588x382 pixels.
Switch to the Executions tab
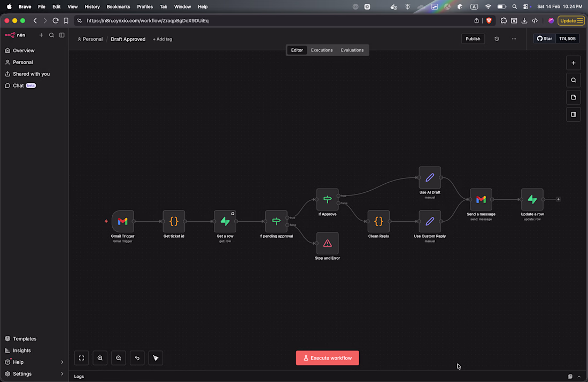point(322,50)
